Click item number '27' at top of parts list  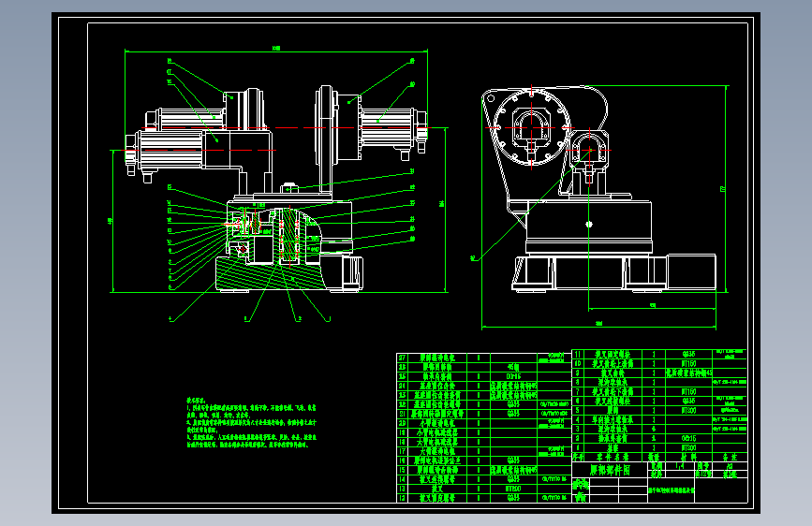[402, 358]
